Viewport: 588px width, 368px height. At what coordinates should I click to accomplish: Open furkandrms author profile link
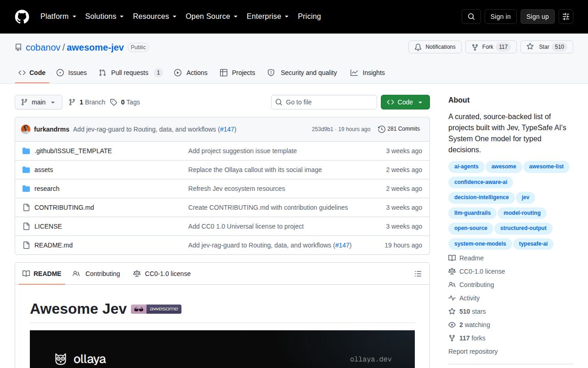coord(51,129)
